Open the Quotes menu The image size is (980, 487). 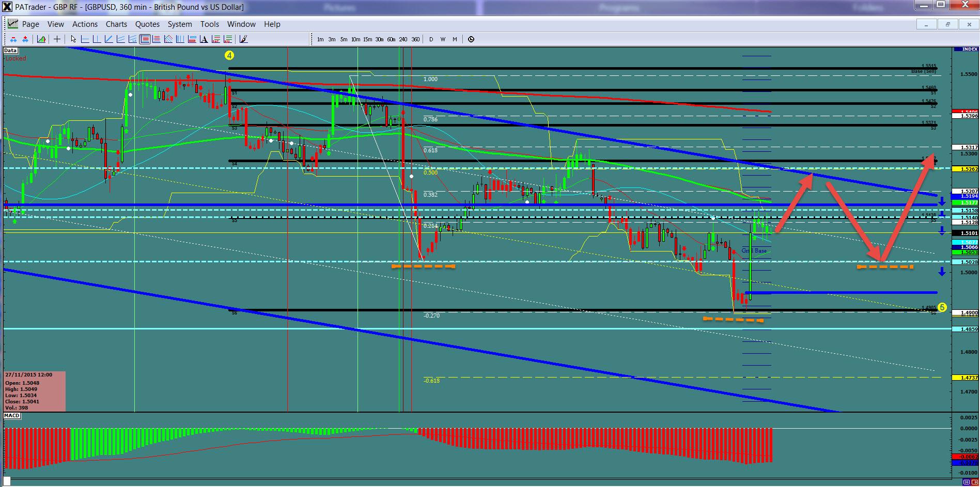(147, 24)
